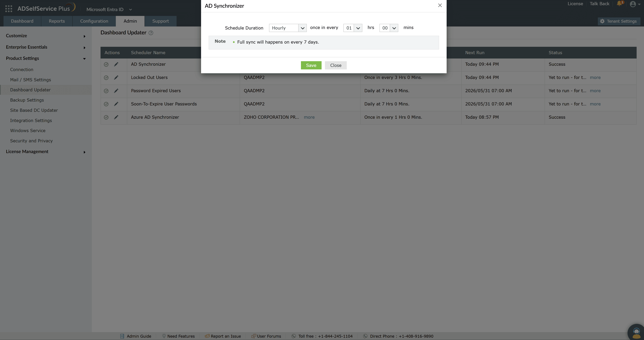Open the live chat support avatar

(636, 332)
